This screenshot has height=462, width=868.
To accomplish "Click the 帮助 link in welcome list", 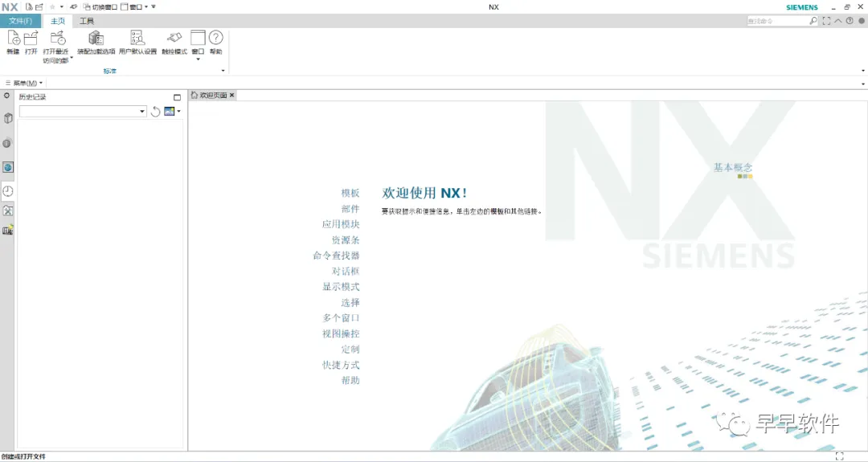I will 350,381.
